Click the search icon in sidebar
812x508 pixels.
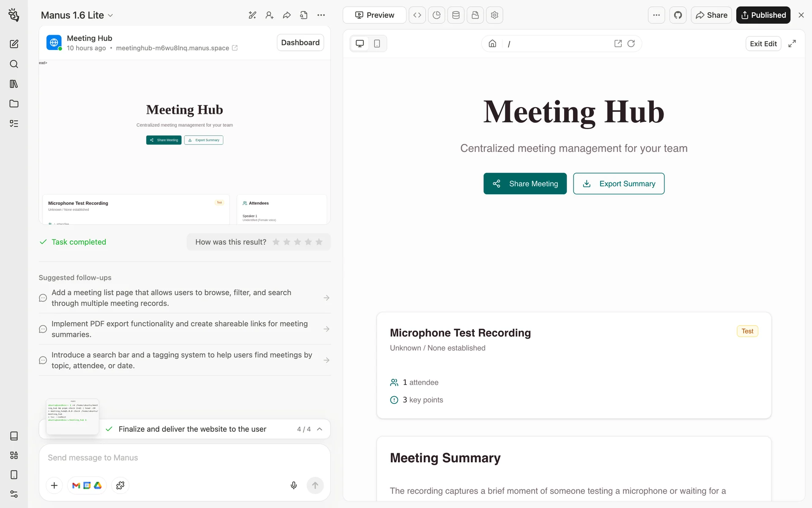[14, 64]
